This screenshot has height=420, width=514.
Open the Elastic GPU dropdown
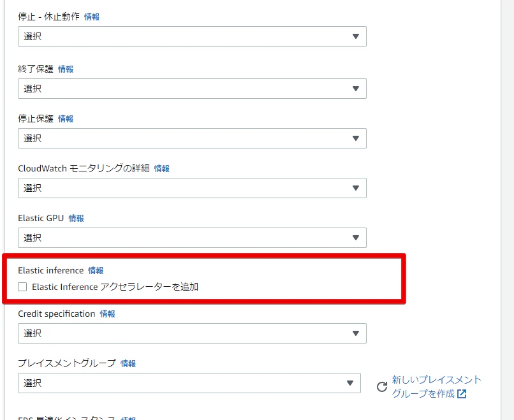pyautogui.click(x=192, y=238)
